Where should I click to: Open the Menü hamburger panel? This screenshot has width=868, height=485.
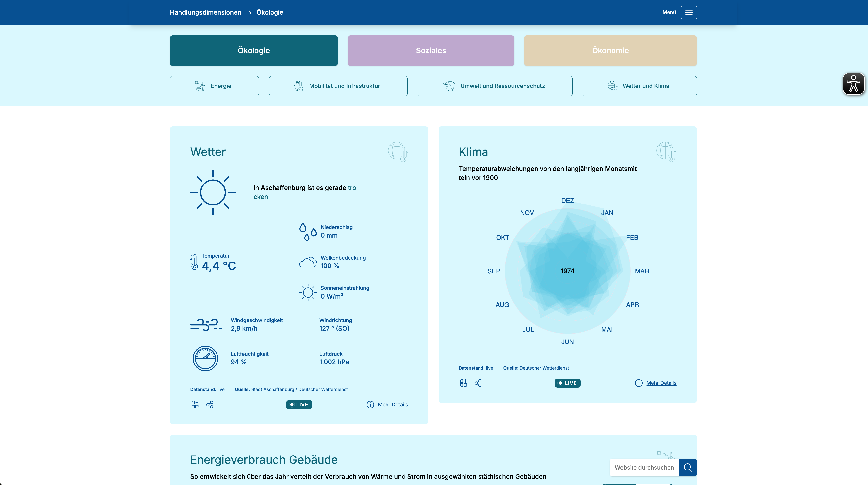689,12
